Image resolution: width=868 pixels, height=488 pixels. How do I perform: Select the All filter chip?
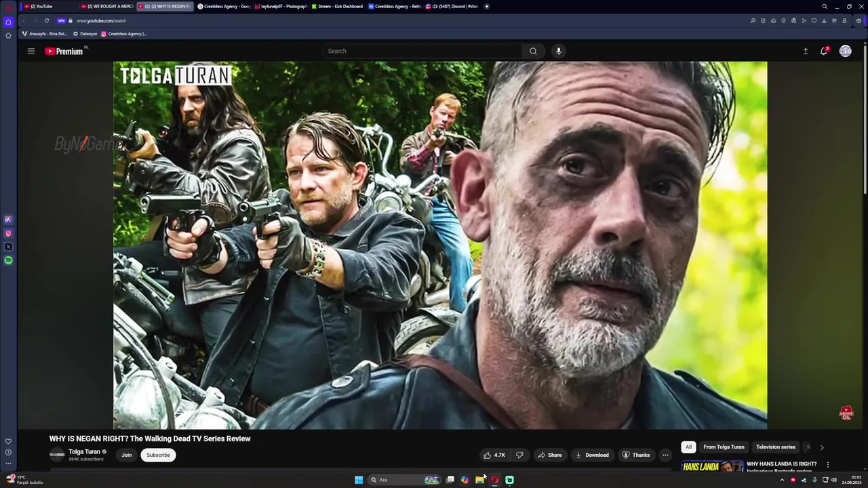688,447
